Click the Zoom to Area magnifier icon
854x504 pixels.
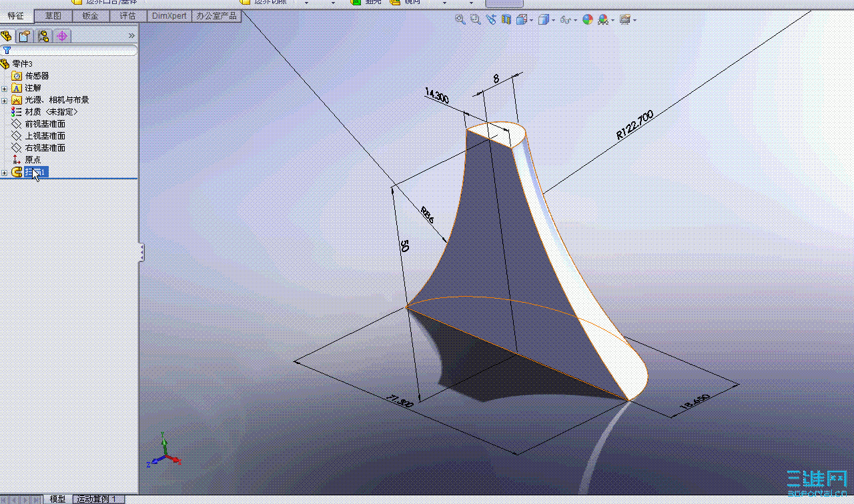[475, 20]
